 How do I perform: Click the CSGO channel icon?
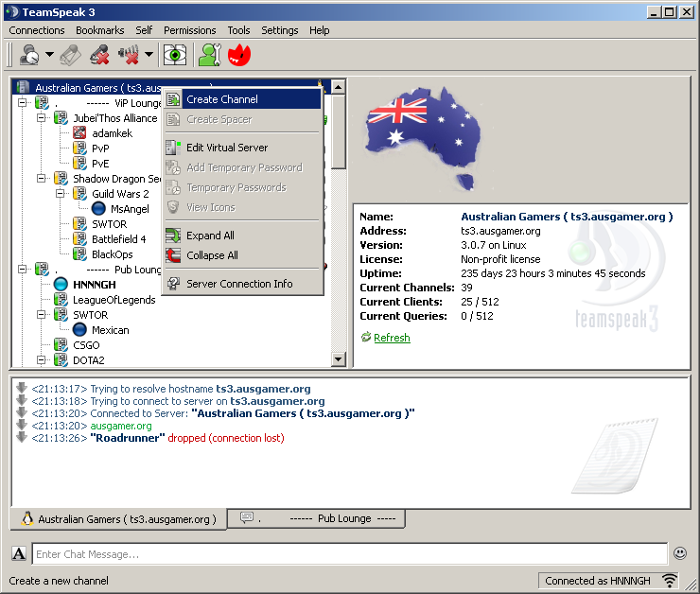pyautogui.click(x=61, y=345)
